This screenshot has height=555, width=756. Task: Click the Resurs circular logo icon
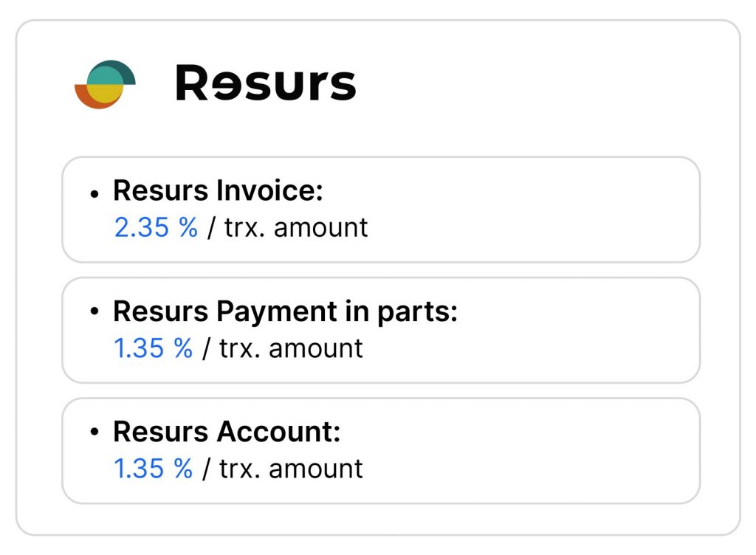(x=105, y=84)
